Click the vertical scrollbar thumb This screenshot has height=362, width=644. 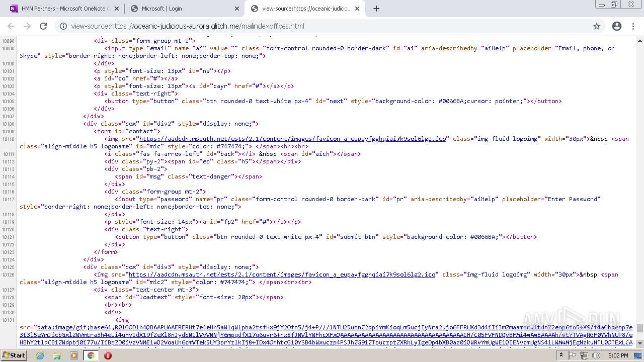[639, 328]
